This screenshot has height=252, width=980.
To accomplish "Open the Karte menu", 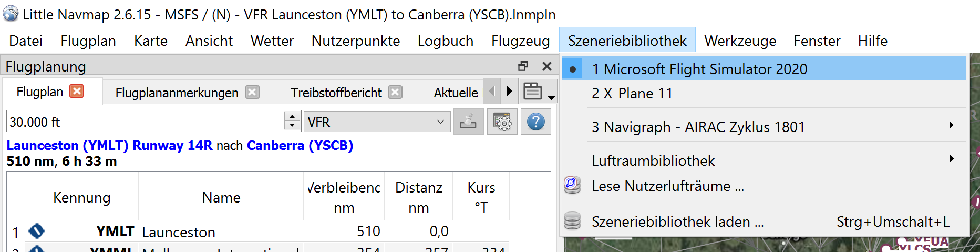I will click(151, 41).
